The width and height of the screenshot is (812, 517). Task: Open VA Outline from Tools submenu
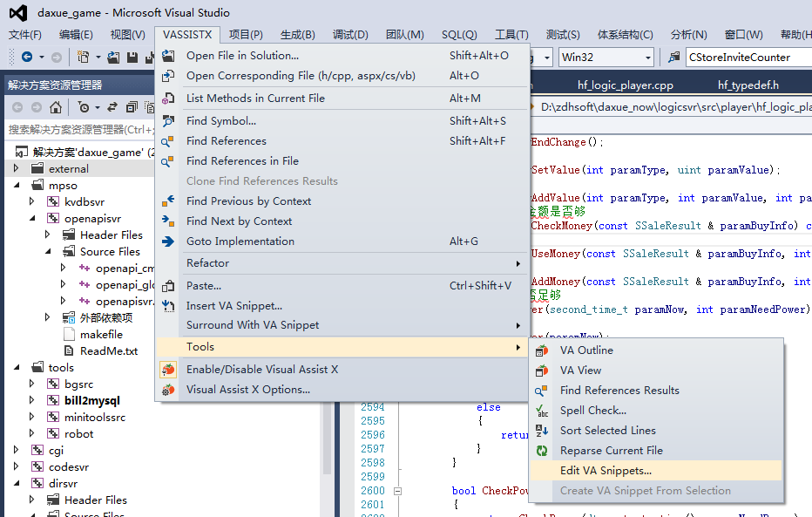[x=586, y=350]
